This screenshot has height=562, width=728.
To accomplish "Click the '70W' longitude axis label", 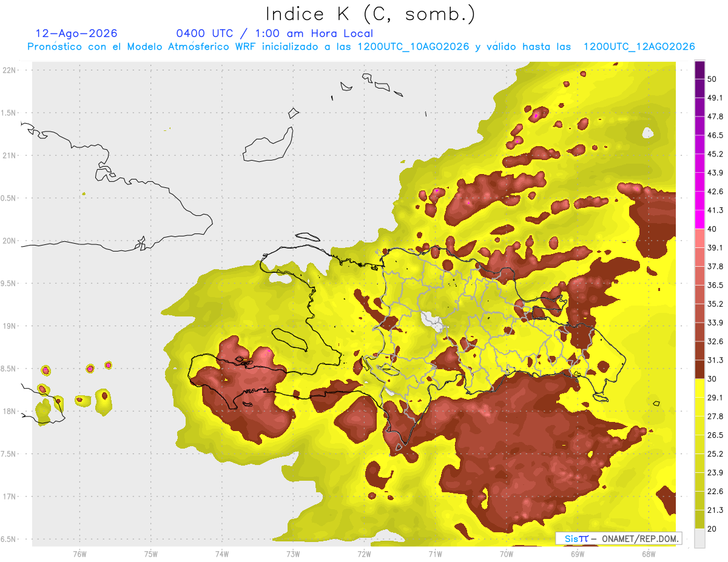I will tap(507, 554).
